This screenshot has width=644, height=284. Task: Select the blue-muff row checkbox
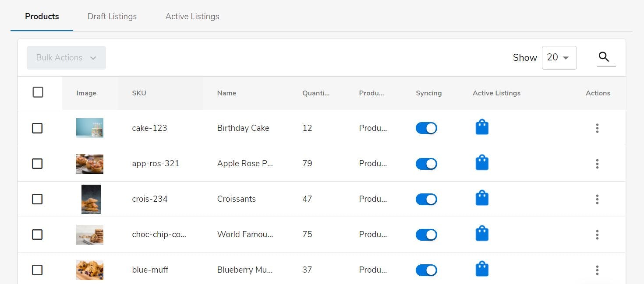(x=37, y=270)
